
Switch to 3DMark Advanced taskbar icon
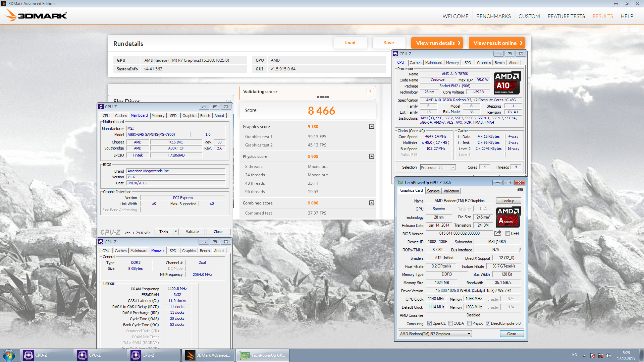[x=208, y=355]
